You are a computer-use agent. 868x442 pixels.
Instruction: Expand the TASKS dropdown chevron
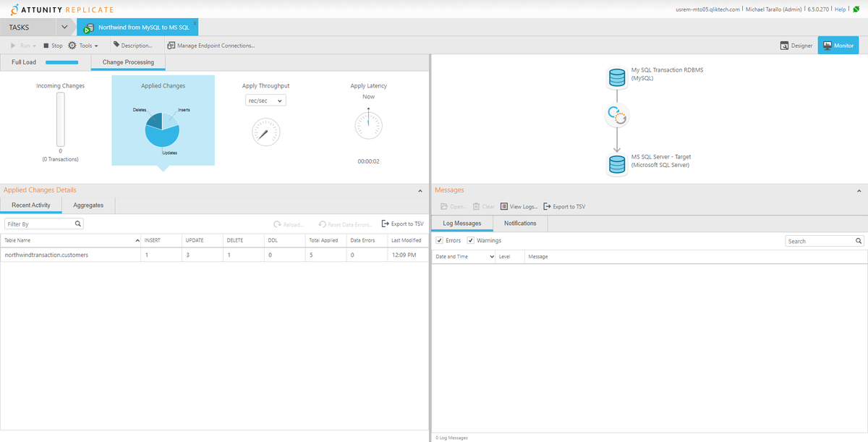pos(65,27)
